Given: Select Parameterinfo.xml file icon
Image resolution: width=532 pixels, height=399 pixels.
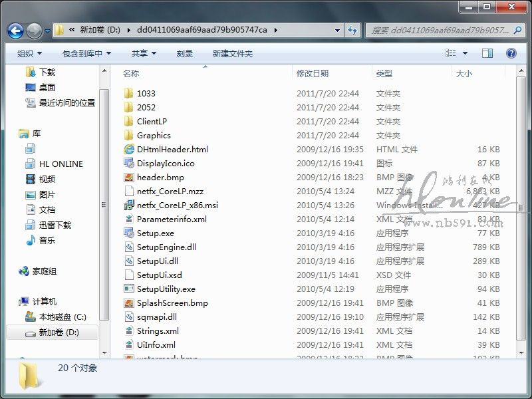Looking at the screenshot, I should coord(129,219).
